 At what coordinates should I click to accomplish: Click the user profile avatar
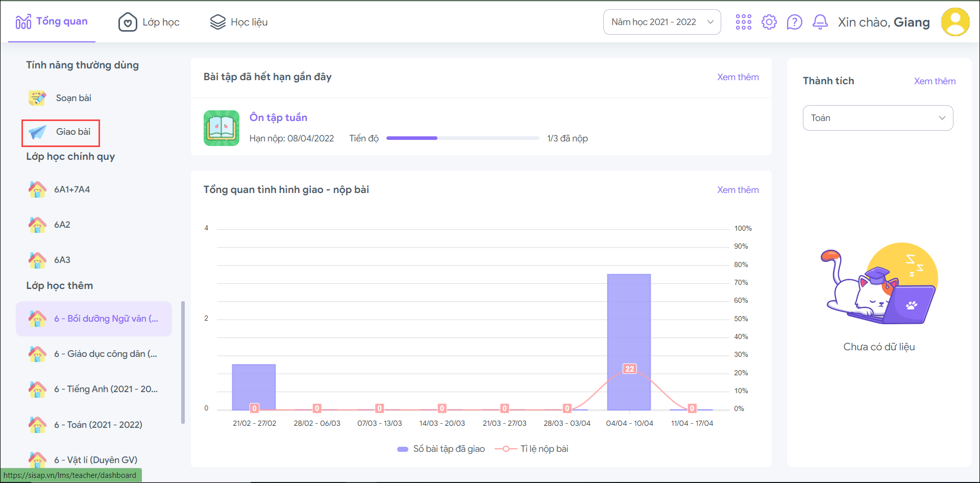955,22
